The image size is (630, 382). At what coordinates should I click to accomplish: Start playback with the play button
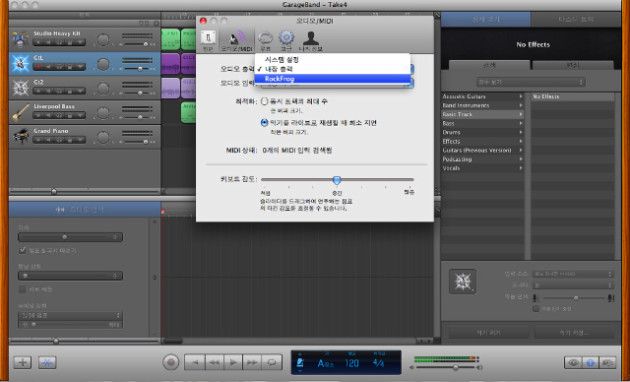coord(233,363)
